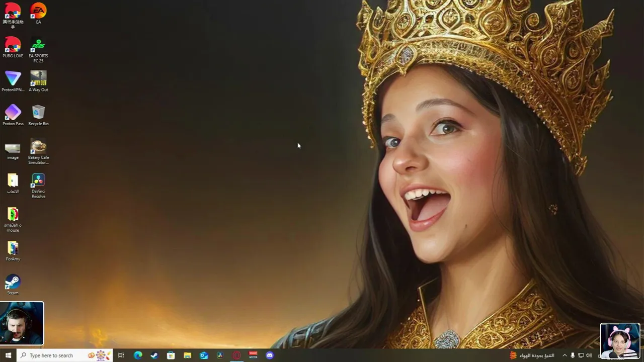
Task: Click the webcam overlay of man with headphones
Action: click(x=22, y=323)
